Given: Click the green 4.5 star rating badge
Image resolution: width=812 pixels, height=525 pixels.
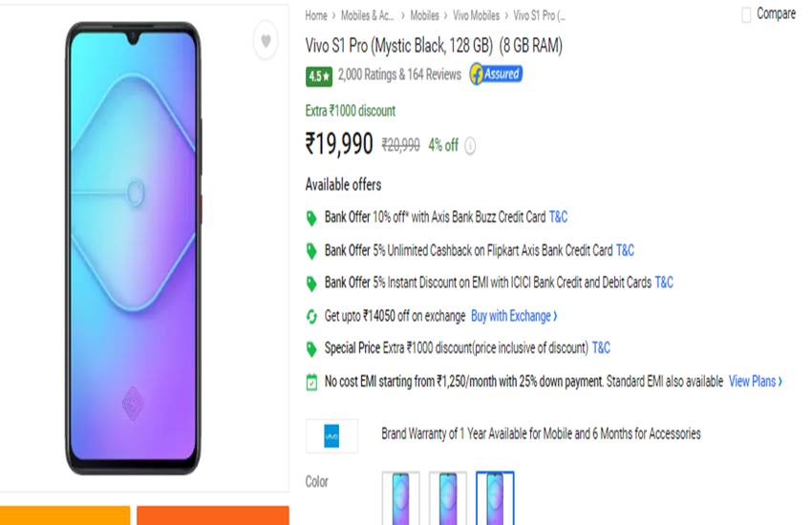Looking at the screenshot, I should point(317,75).
